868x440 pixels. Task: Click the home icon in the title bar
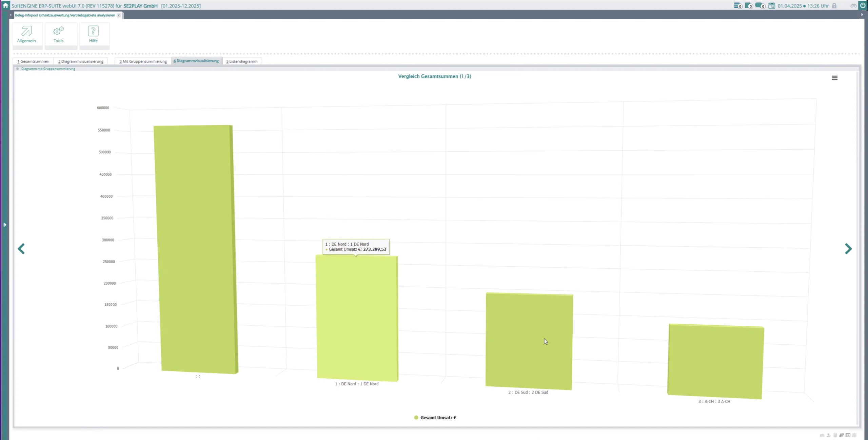pos(5,5)
